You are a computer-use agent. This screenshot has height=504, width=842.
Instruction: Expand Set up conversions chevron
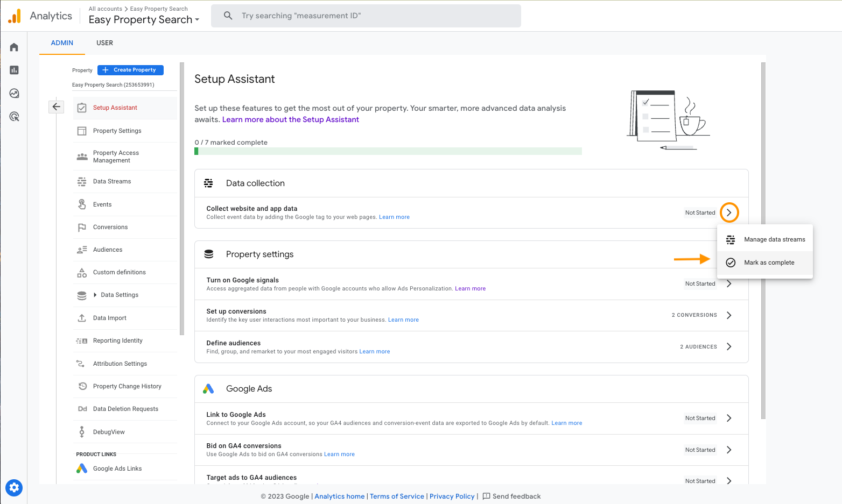pos(729,315)
